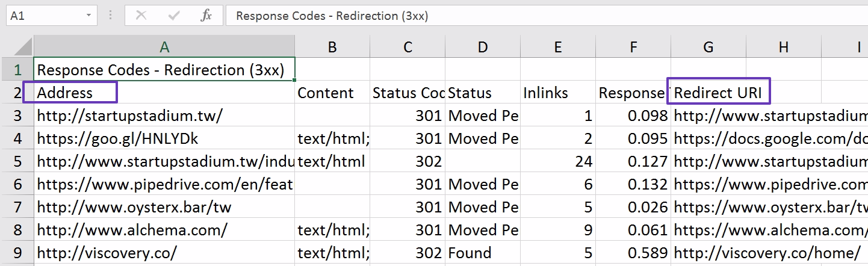Select column H header
This screenshot has width=868, height=266.
[x=784, y=47]
